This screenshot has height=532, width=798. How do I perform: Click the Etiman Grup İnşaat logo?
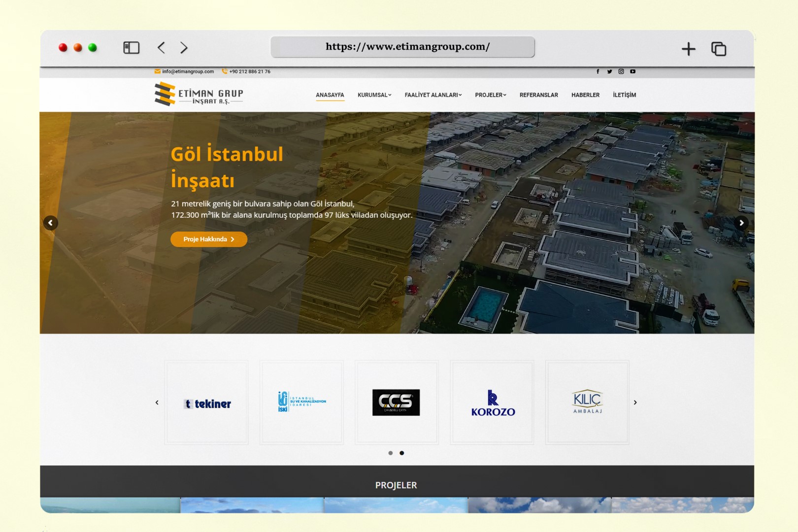click(199, 94)
